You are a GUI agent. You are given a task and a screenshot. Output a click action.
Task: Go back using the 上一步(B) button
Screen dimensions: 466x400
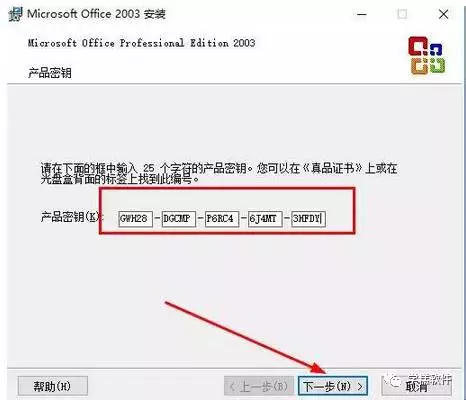259,386
